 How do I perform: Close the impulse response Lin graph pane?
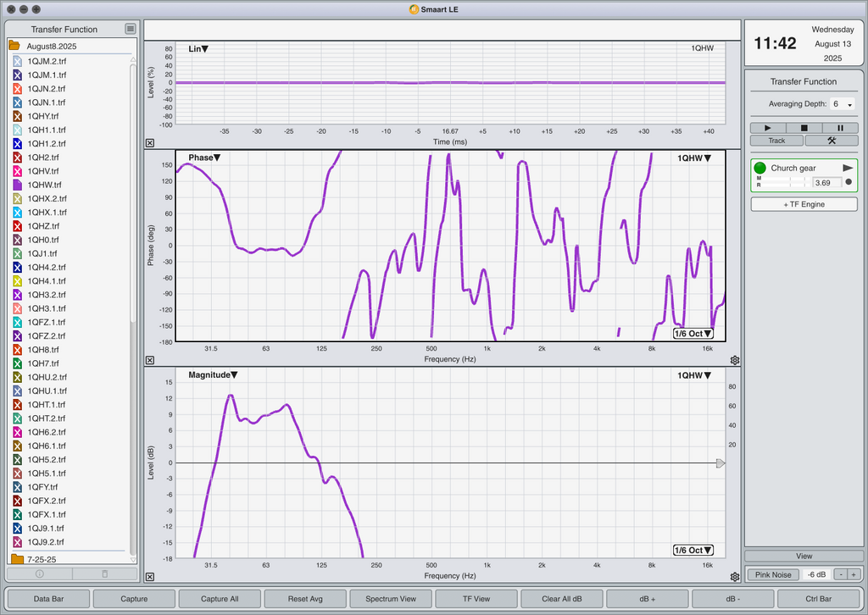(150, 142)
